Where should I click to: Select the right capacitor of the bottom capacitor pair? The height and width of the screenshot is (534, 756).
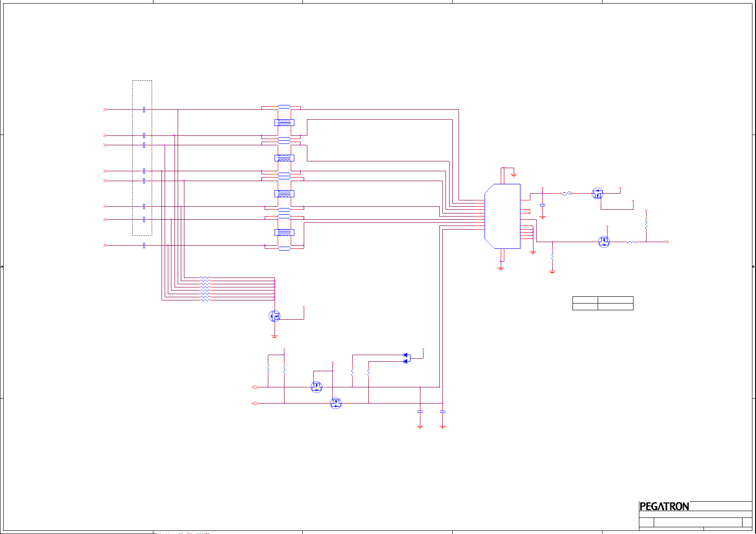pos(443,411)
